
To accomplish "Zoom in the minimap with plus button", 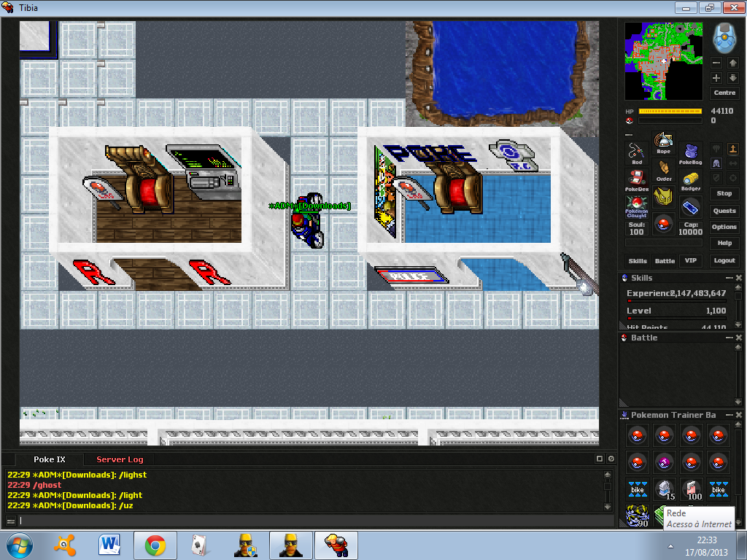I will pyautogui.click(x=716, y=78).
